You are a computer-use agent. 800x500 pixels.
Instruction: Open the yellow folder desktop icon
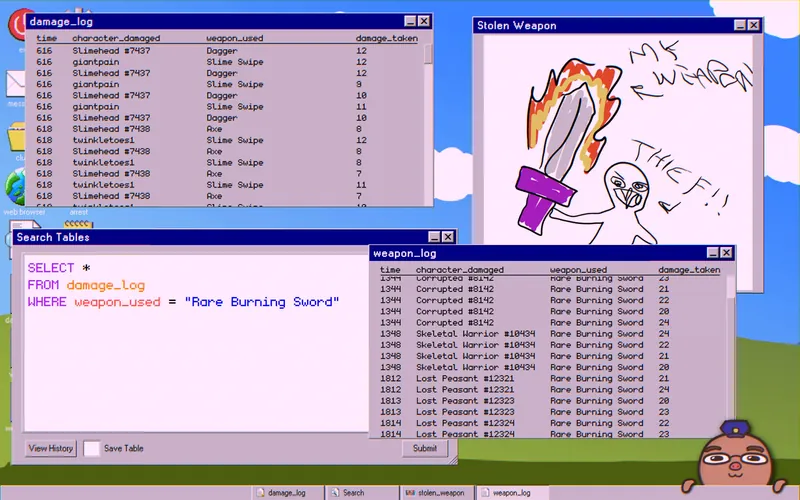point(16,136)
